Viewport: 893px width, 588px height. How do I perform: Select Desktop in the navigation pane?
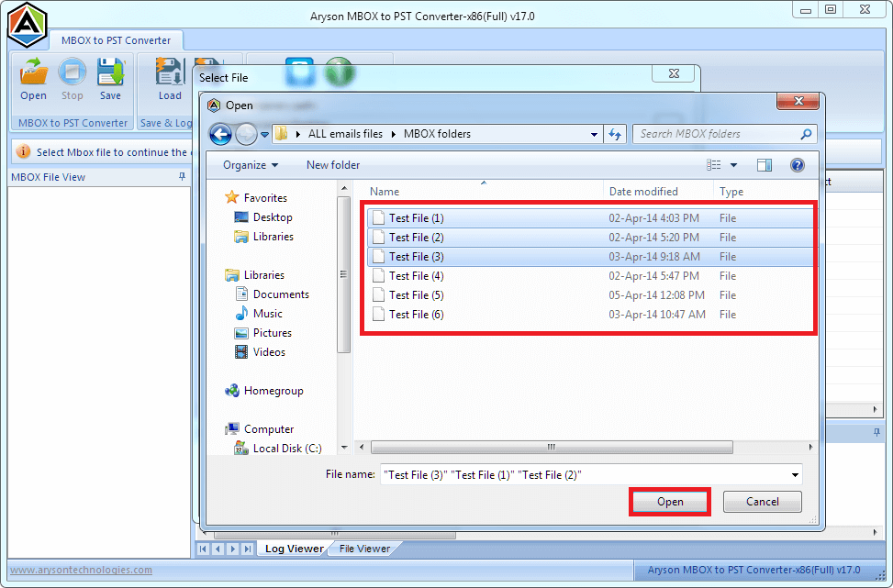pyautogui.click(x=273, y=217)
